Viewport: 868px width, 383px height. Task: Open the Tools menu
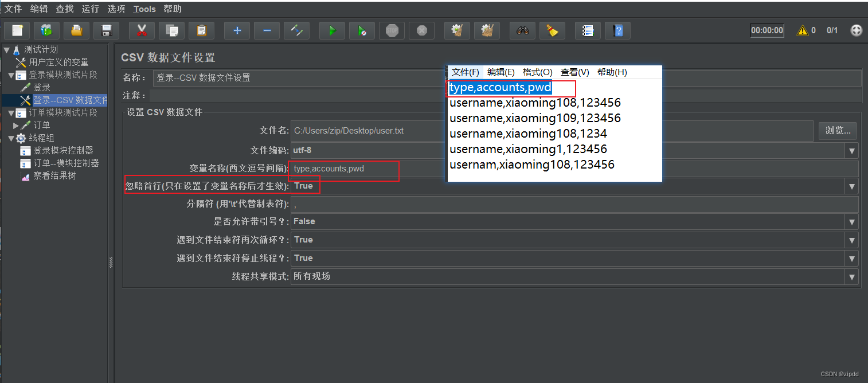144,9
